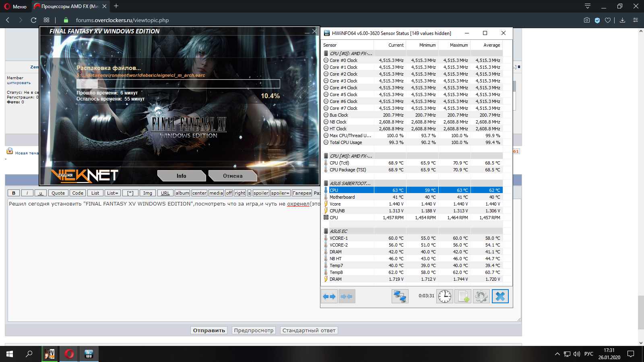Viewport: 644px width, 362px height.
Task: Insert a Code BBCode tag
Action: pyautogui.click(x=78, y=193)
